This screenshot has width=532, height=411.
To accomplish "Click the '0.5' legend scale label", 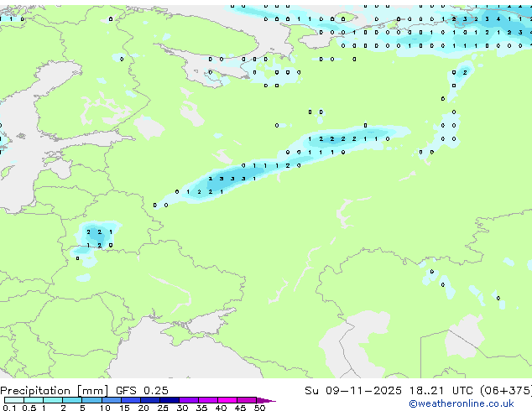I will click(x=29, y=408).
